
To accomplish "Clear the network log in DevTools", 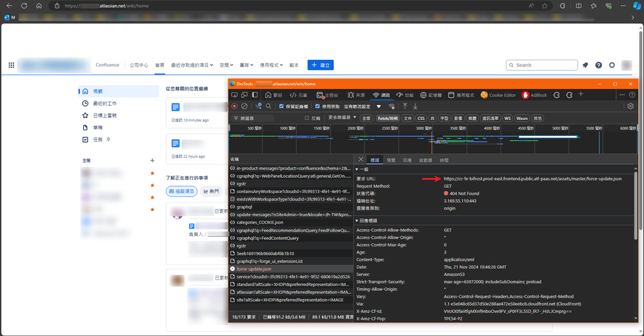I will coord(245,106).
